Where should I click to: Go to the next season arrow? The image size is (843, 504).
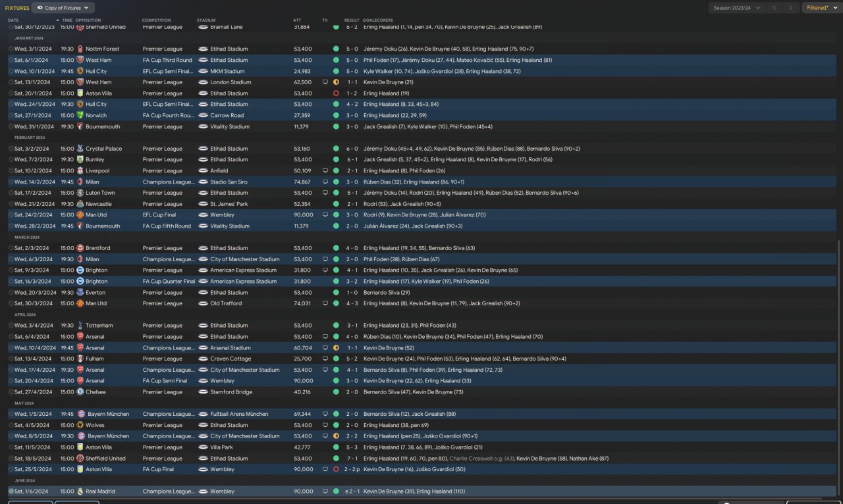(792, 8)
